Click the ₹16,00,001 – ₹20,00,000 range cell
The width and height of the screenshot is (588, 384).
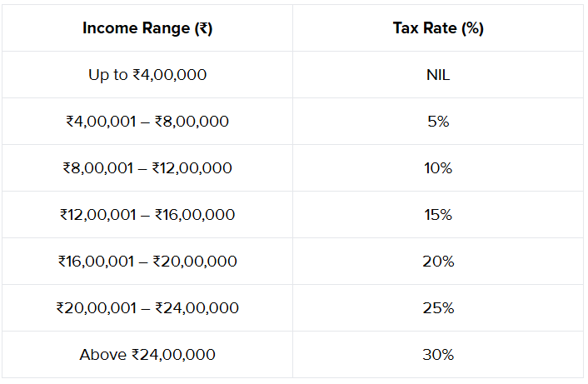coord(147,262)
